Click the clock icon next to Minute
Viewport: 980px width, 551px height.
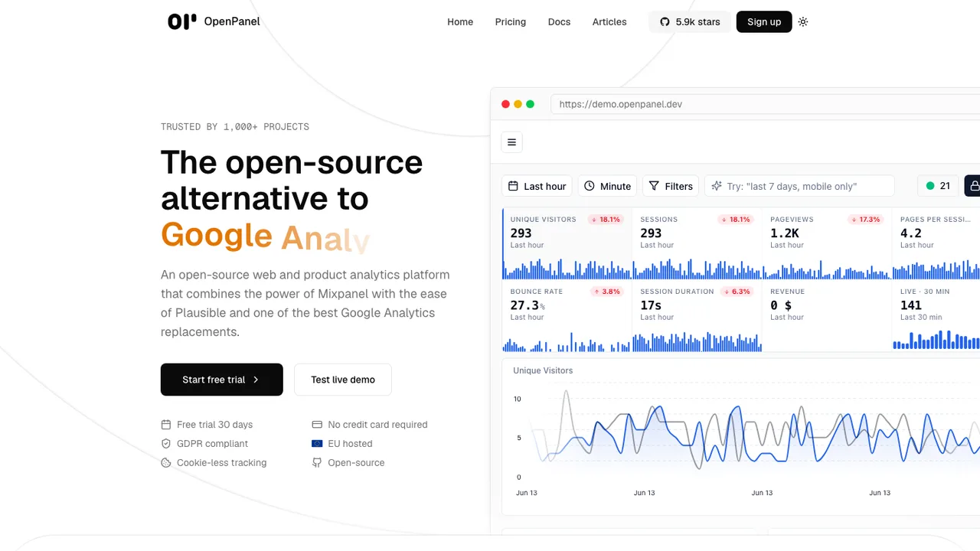pyautogui.click(x=590, y=186)
